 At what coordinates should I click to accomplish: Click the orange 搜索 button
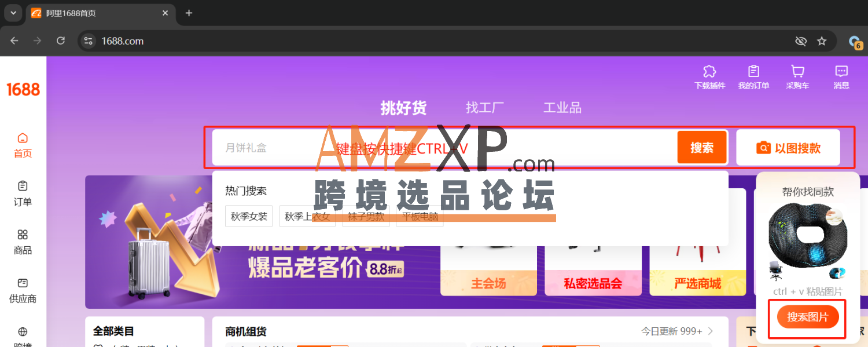tap(701, 148)
